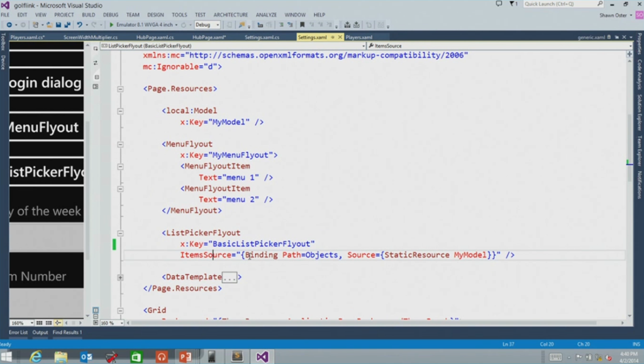Viewport: 644px width, 364px height.
Task: Open the emulator target dropdown arrow
Action: [x=176, y=25]
